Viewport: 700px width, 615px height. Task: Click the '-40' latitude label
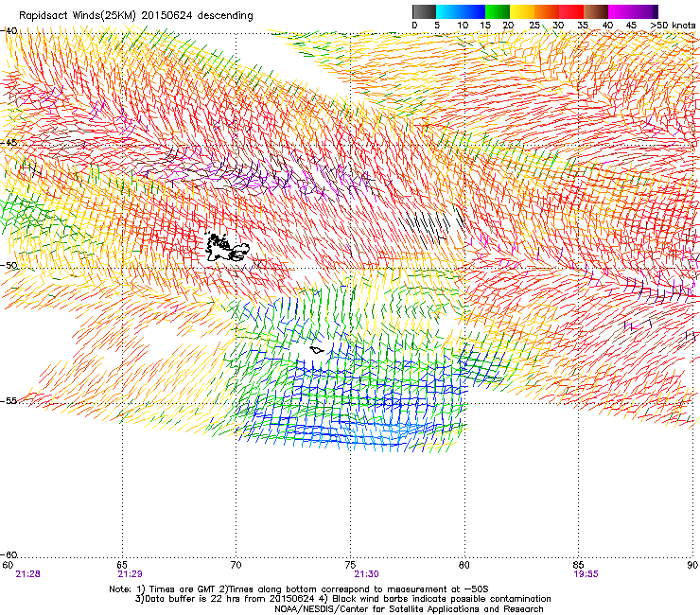click(x=9, y=31)
